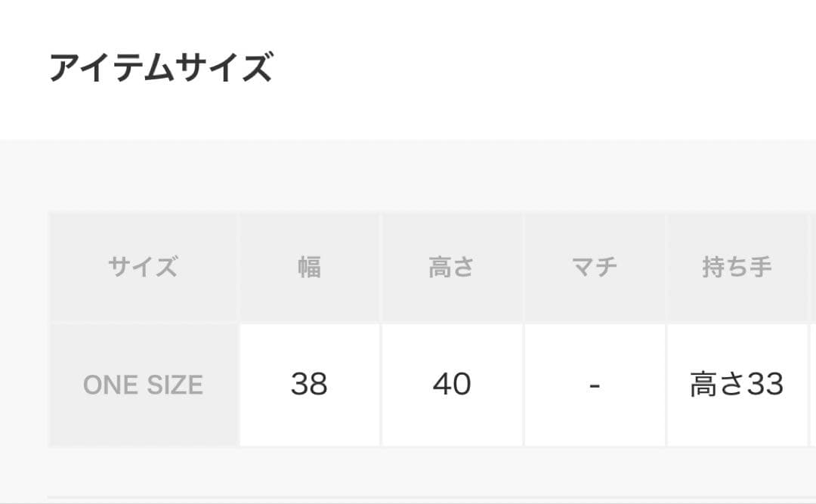816x504 pixels.
Task: Click the gray margin left of サイズ header
Action: [24, 267]
